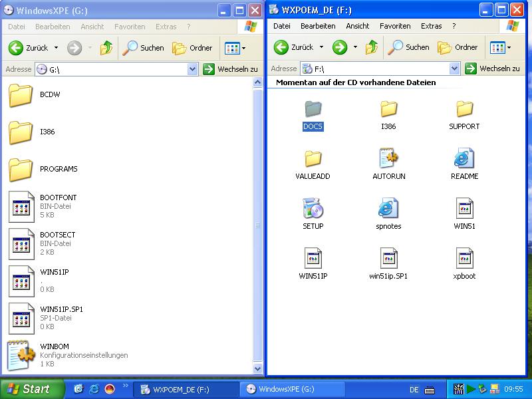
Task: Select the README HTML file icon
Action: pos(464,158)
